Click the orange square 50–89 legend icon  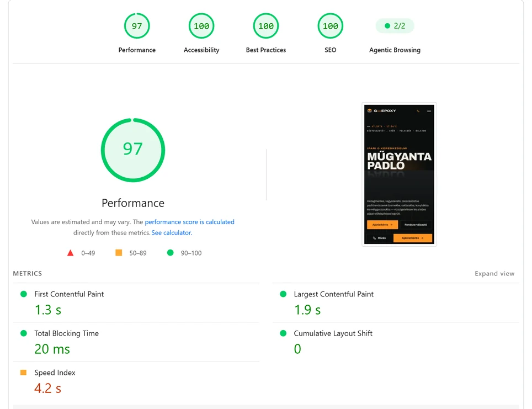point(119,253)
